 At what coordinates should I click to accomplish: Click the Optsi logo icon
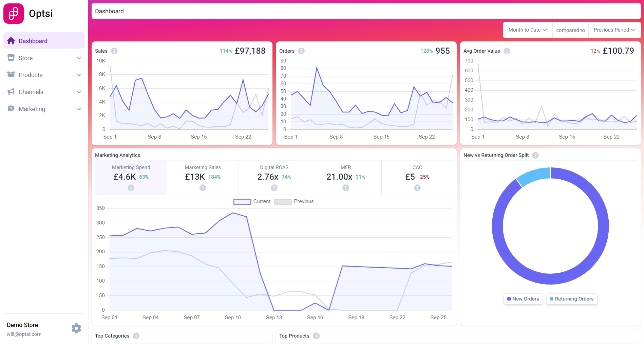(14, 14)
